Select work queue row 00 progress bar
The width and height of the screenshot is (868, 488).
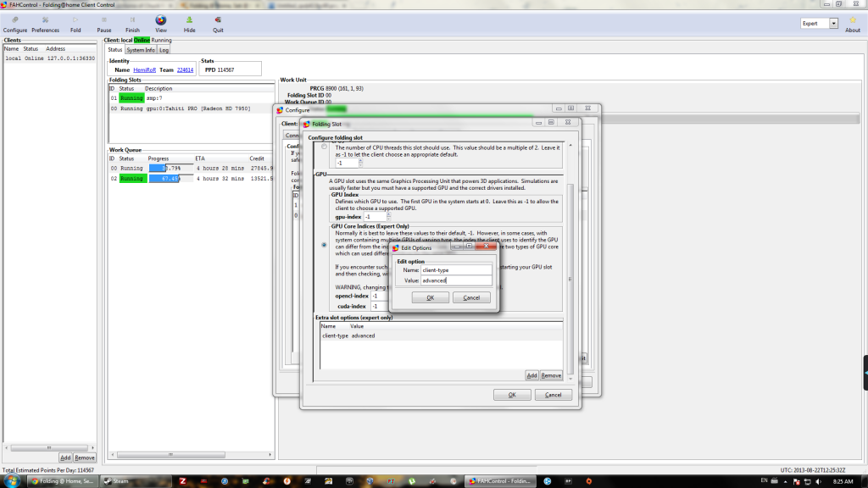point(170,169)
